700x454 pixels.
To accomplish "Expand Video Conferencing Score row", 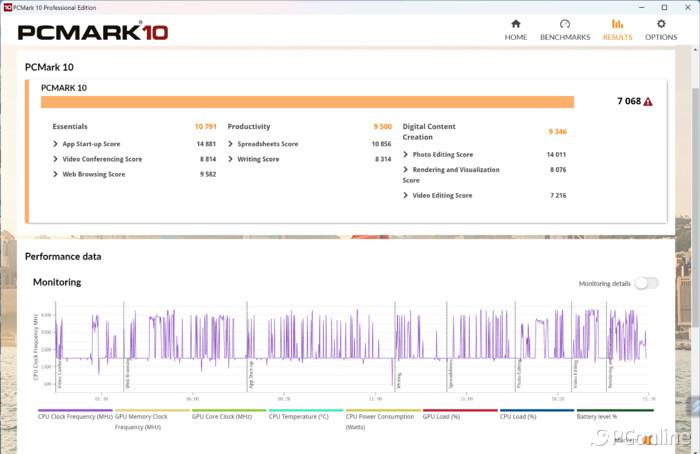I will 55,159.
